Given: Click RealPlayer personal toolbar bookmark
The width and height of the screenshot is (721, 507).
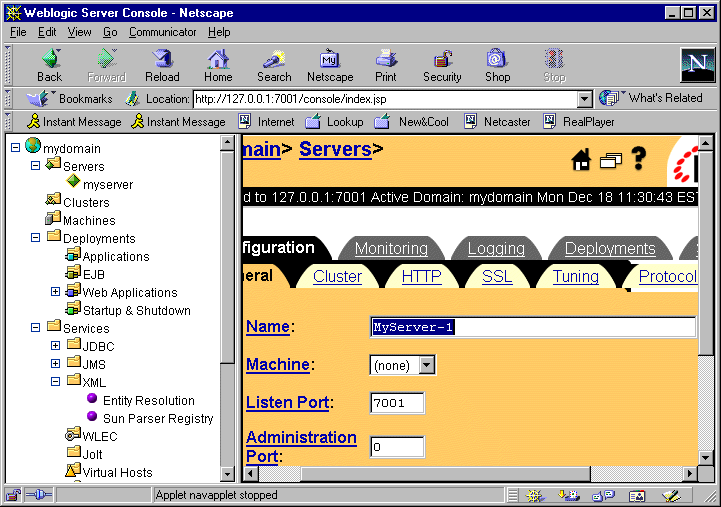Looking at the screenshot, I should [x=578, y=121].
